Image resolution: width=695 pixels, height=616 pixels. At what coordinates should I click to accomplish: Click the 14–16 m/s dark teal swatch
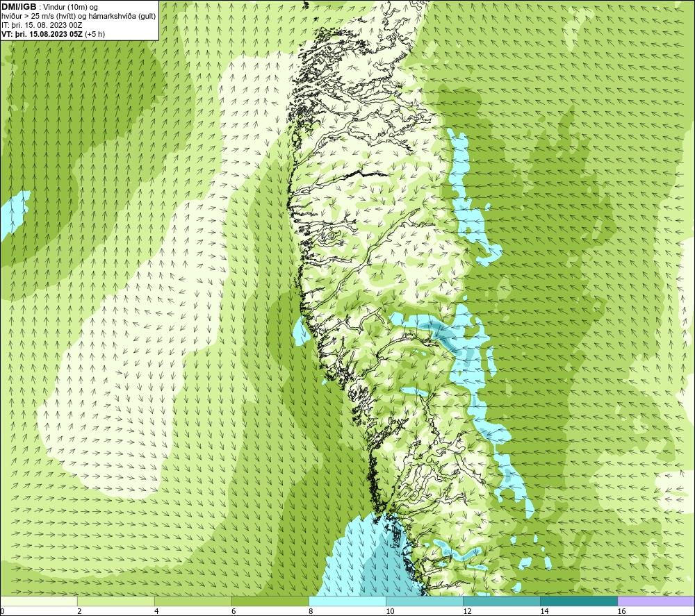point(579,601)
